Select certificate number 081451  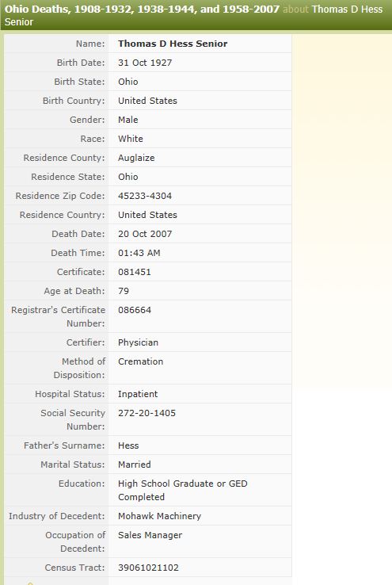[x=134, y=272]
